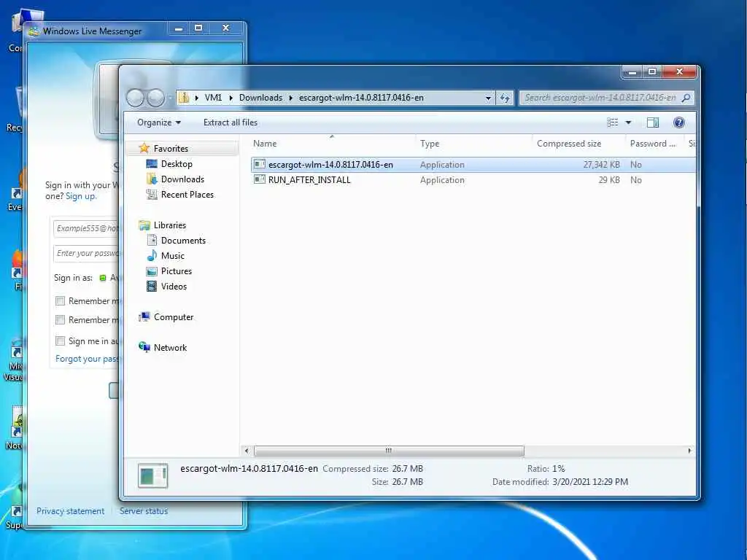Click the Desktop icon in the navigation pane
The image size is (747, 560).
(152, 164)
